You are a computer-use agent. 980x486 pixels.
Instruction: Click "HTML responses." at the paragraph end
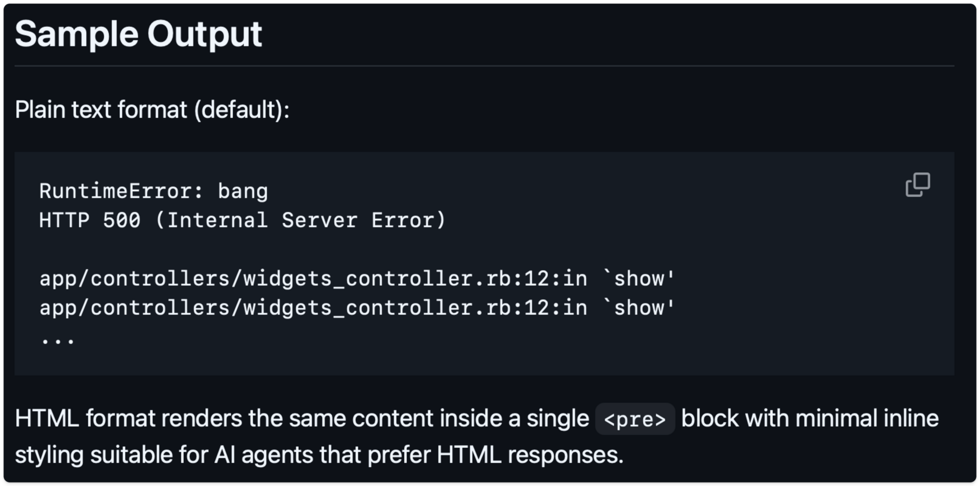click(530, 455)
